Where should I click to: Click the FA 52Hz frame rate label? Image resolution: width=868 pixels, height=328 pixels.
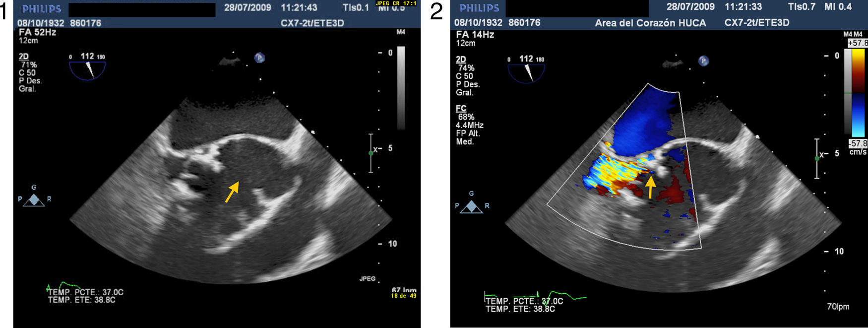click(x=37, y=32)
